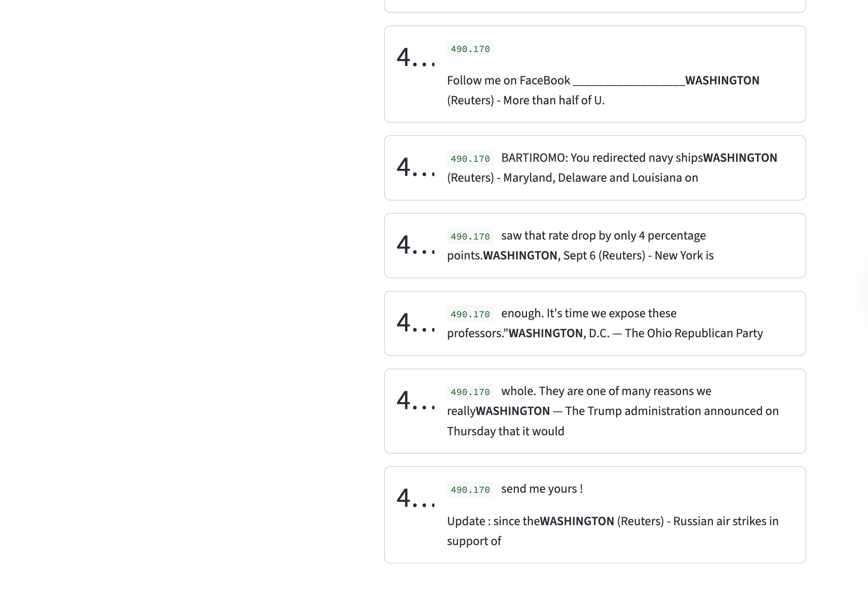
Task: Click the text "Maryland, Delaware and Louisiana on"
Action: pos(600,178)
